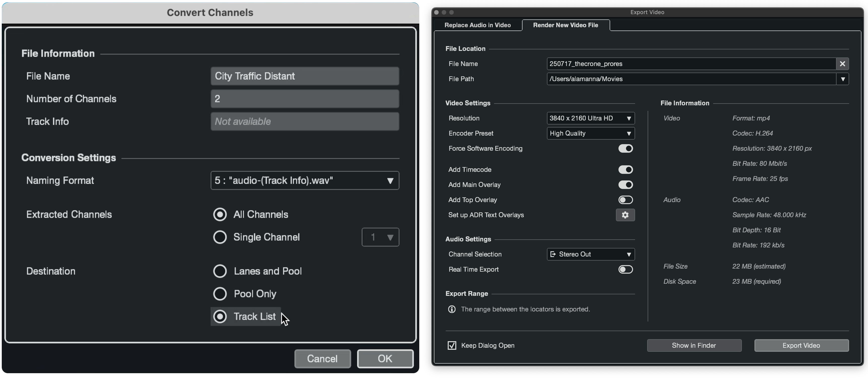
Task: Click the Stereo Out output bus icon
Action: coord(553,254)
